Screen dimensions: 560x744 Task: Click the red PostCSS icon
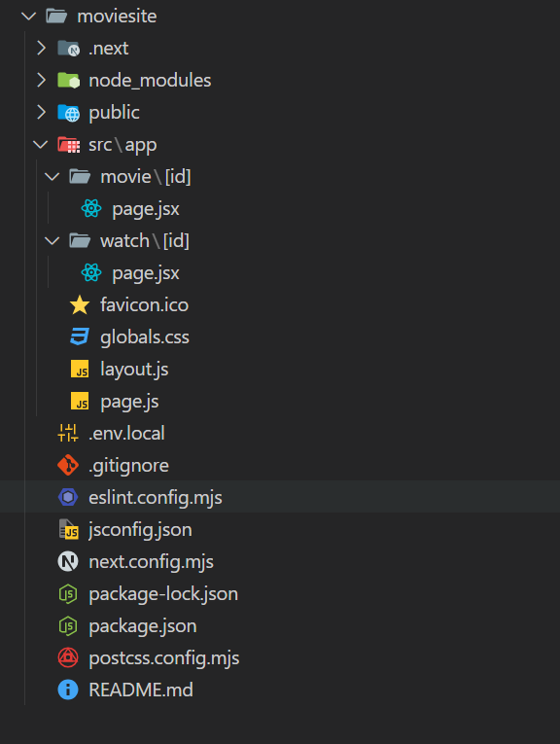click(x=68, y=657)
